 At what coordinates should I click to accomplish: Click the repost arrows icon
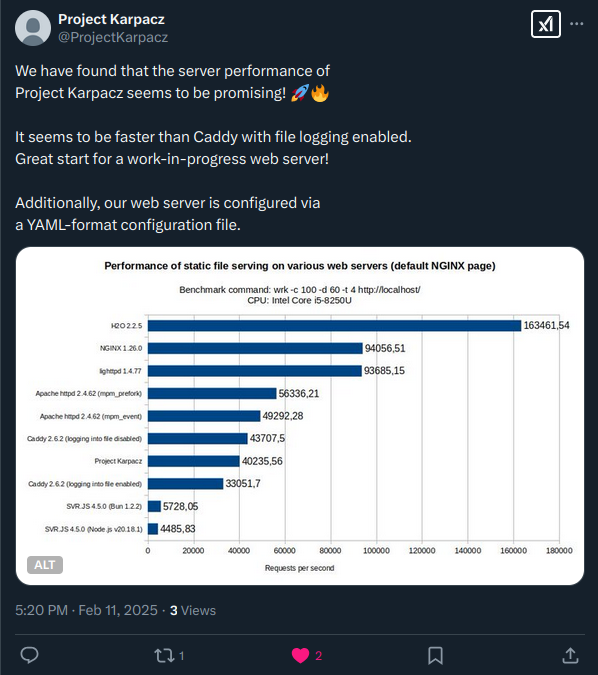coord(164,656)
